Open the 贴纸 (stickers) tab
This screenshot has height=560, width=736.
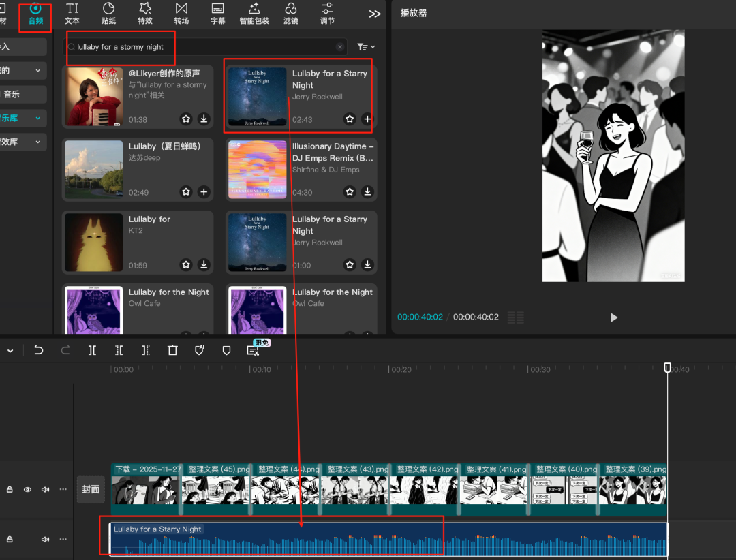coord(108,13)
